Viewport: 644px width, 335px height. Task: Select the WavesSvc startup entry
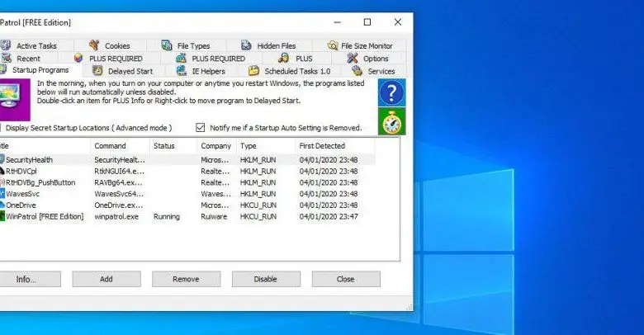click(x=187, y=194)
